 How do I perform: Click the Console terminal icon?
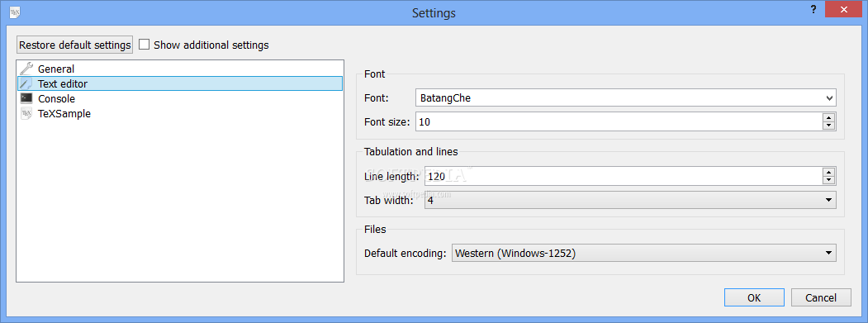pos(26,98)
